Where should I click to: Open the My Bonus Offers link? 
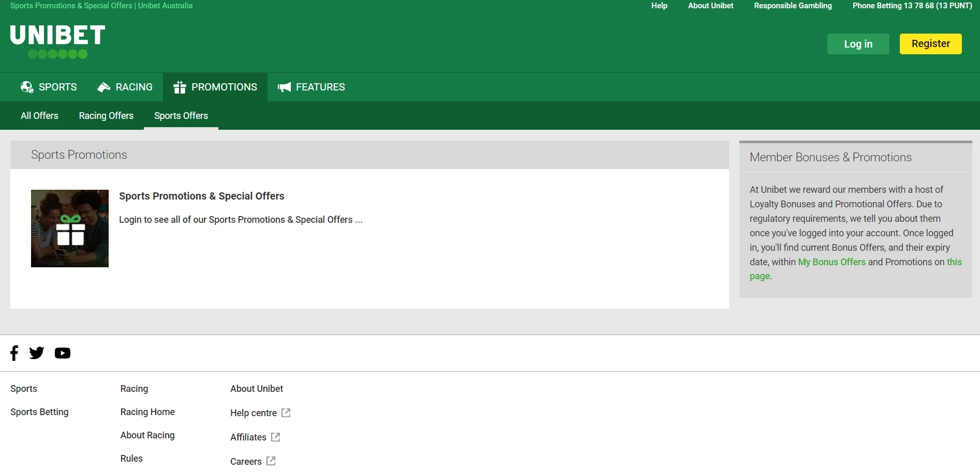click(831, 262)
